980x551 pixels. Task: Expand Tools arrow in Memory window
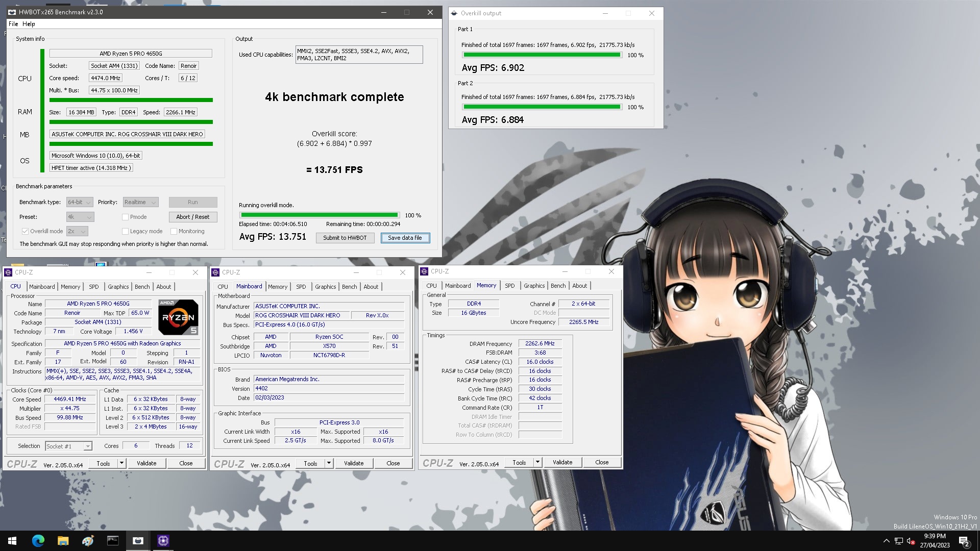pos(537,462)
